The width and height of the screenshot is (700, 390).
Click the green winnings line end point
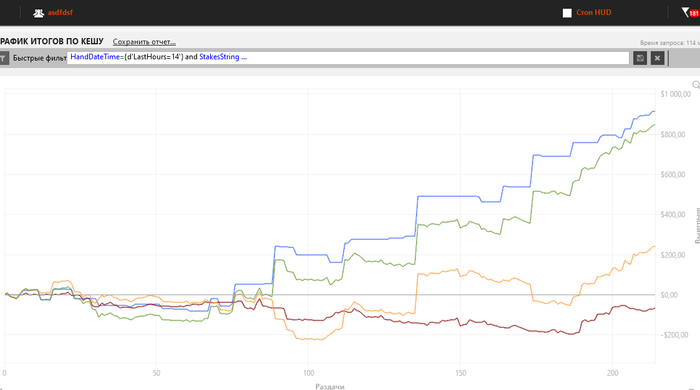click(x=654, y=124)
